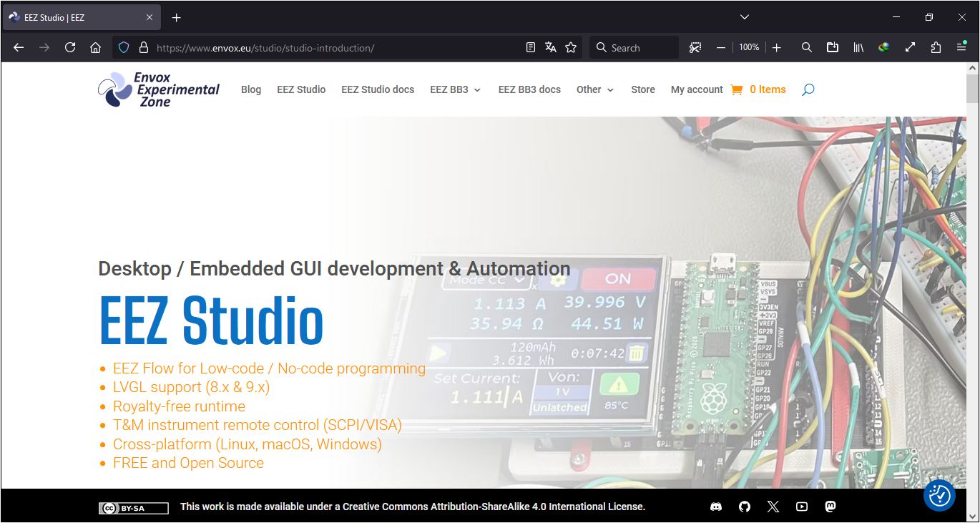The image size is (980, 523).
Task: Reset zoom via the 100% indicator
Action: click(x=749, y=48)
